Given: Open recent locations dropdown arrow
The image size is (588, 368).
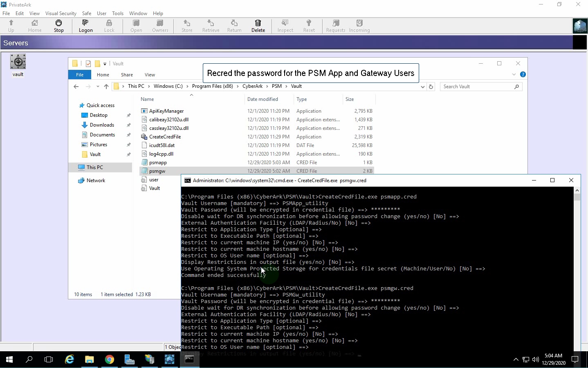Looking at the screenshot, I should click(98, 87).
